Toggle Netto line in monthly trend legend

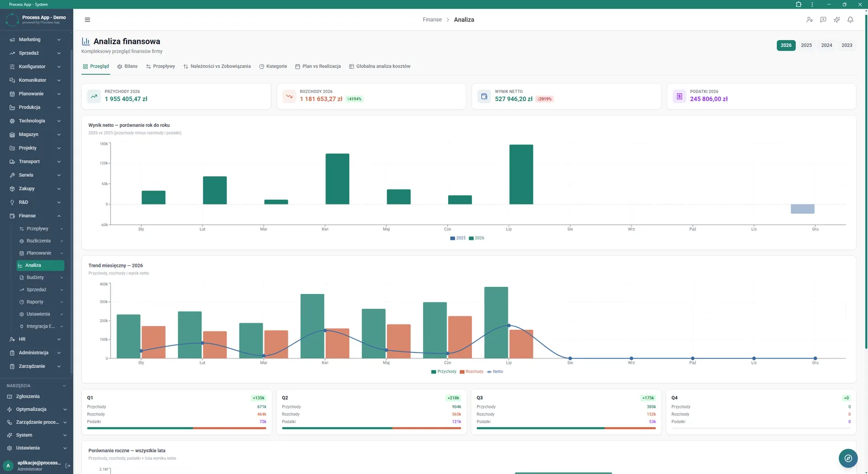495,371
